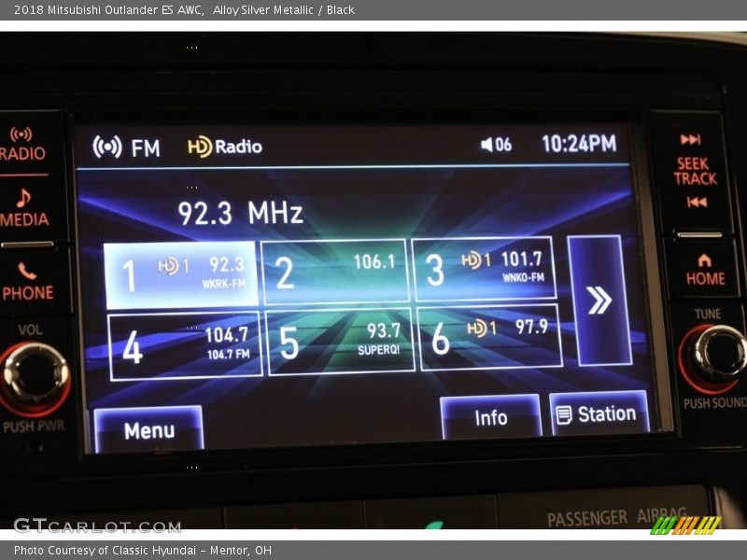Screen dimensions: 747x560
Task: Seek backward with the lower skip icon
Action: point(697,203)
